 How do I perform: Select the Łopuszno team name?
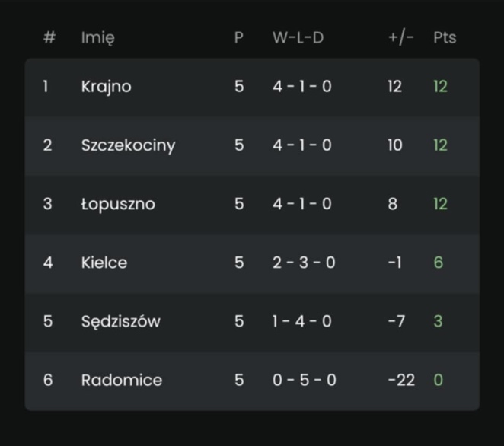118,204
